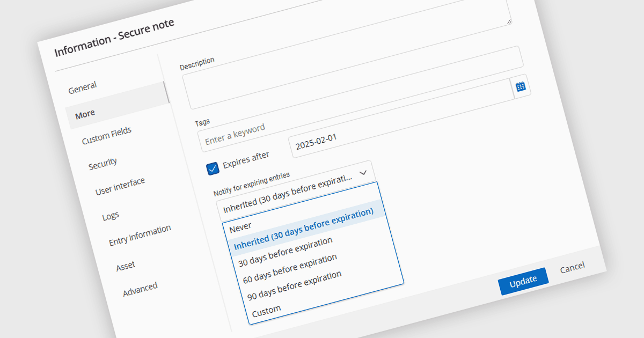
Task: Click the Update button
Action: click(523, 281)
